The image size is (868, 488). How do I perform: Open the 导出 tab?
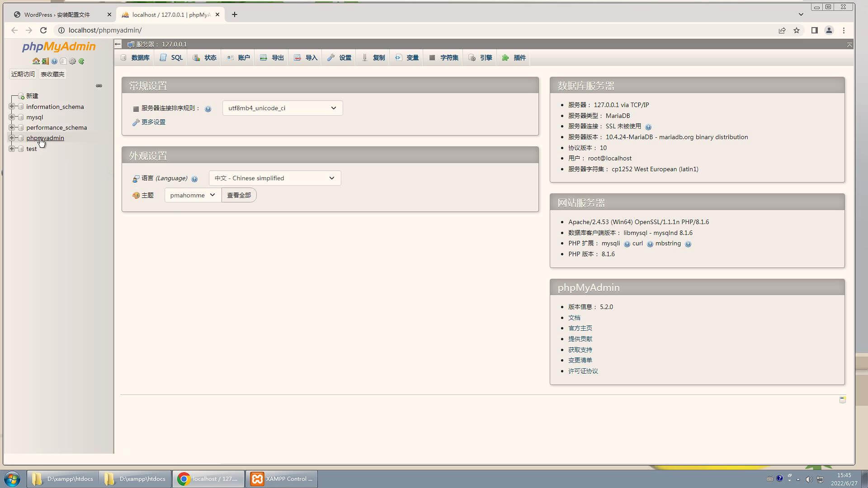pos(272,58)
